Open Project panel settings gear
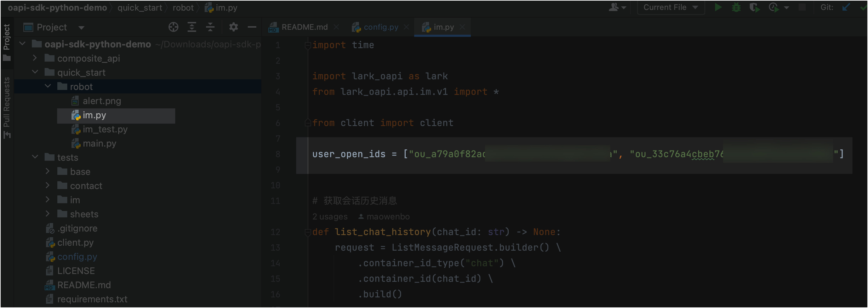This screenshot has height=308, width=868. tap(234, 27)
